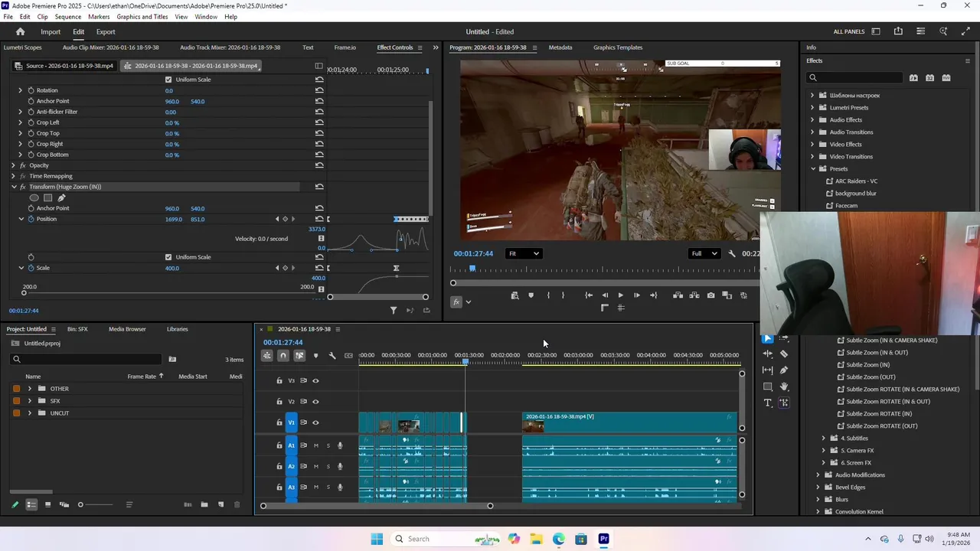Open Timeline Display Settings wrench
The height and width of the screenshot is (551, 980).
[332, 356]
